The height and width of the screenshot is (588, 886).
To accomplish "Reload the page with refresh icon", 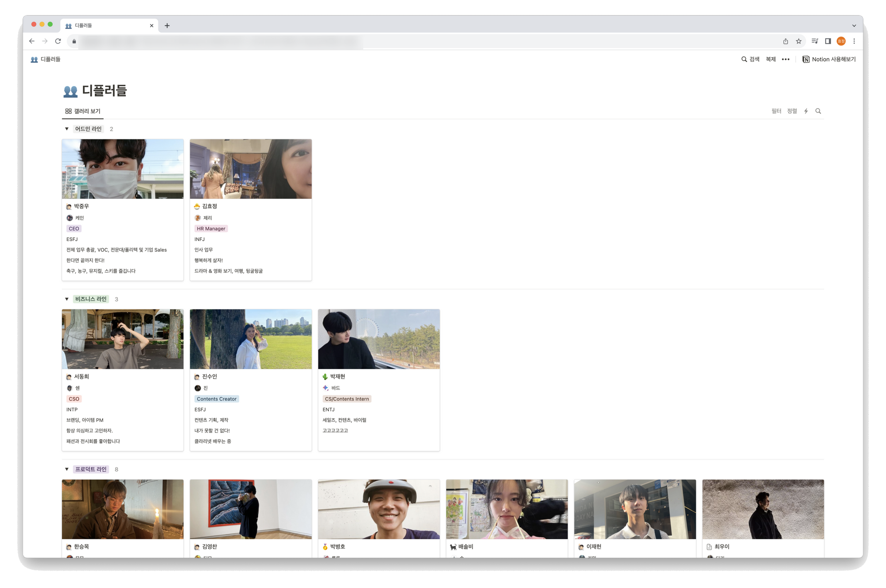I will 58,41.
